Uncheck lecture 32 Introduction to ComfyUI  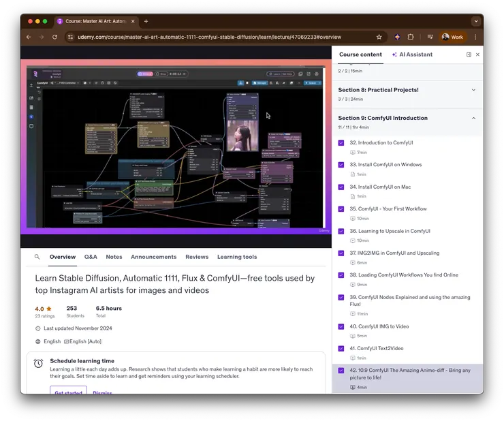coord(341,143)
